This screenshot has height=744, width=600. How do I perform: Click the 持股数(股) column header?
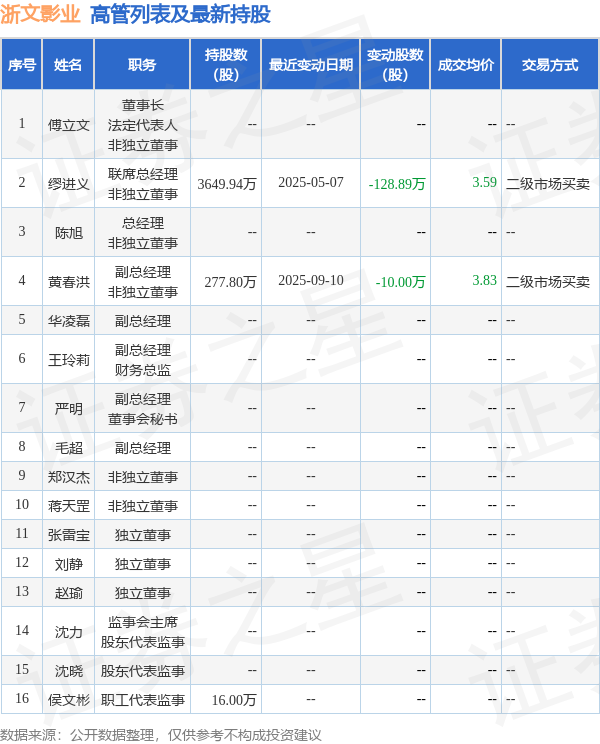226,65
